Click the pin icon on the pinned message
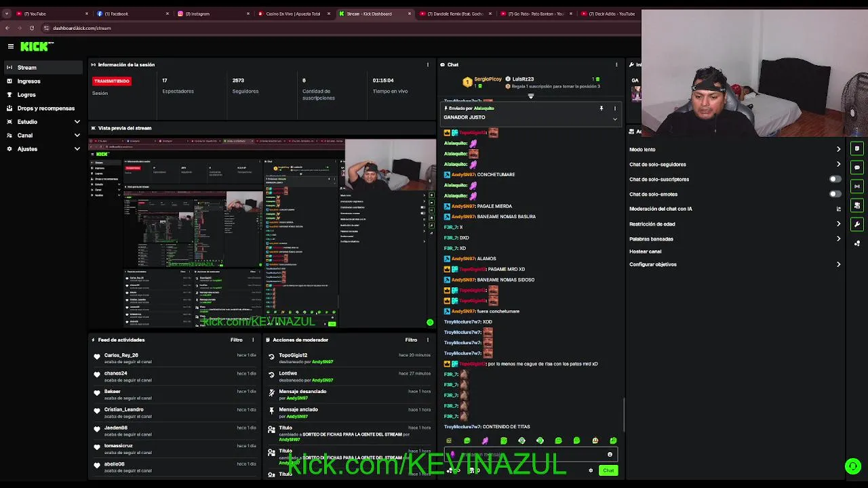Viewport: 868px width, 488px height. (601, 108)
